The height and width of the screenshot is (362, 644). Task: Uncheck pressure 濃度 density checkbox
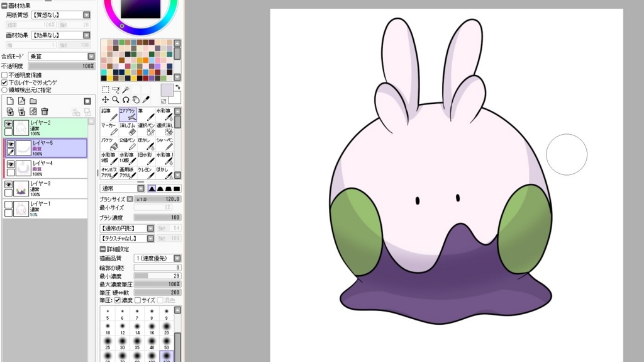pos(118,300)
